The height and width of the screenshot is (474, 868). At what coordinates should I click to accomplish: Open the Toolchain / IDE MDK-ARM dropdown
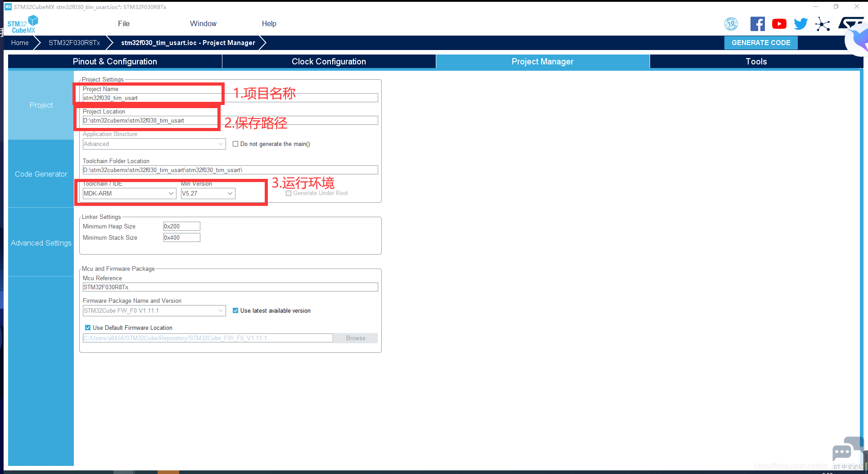(129, 193)
